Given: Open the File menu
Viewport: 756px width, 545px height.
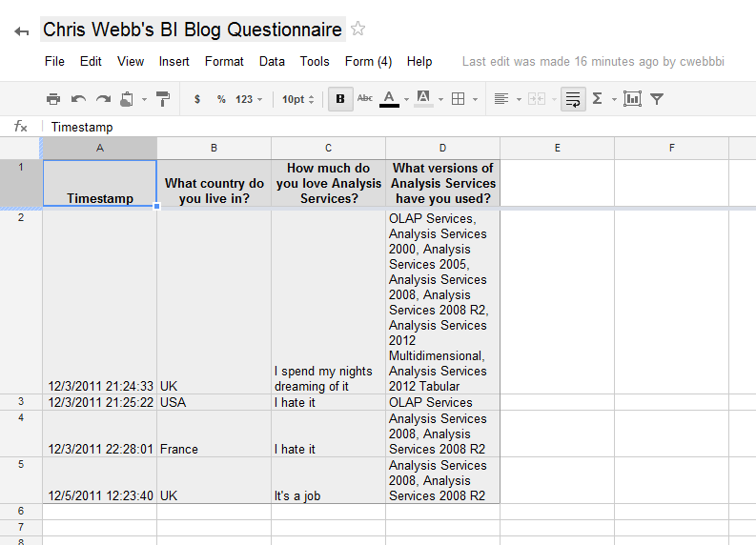Looking at the screenshot, I should (x=54, y=62).
